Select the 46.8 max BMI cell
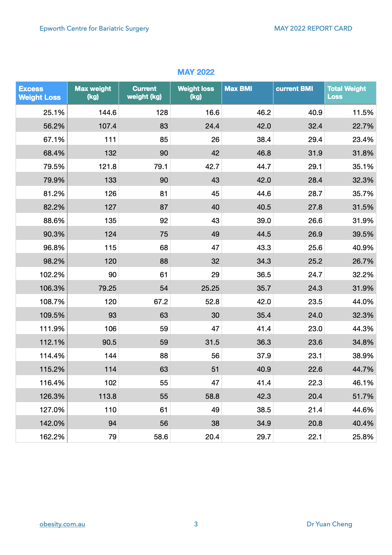 [264, 153]
